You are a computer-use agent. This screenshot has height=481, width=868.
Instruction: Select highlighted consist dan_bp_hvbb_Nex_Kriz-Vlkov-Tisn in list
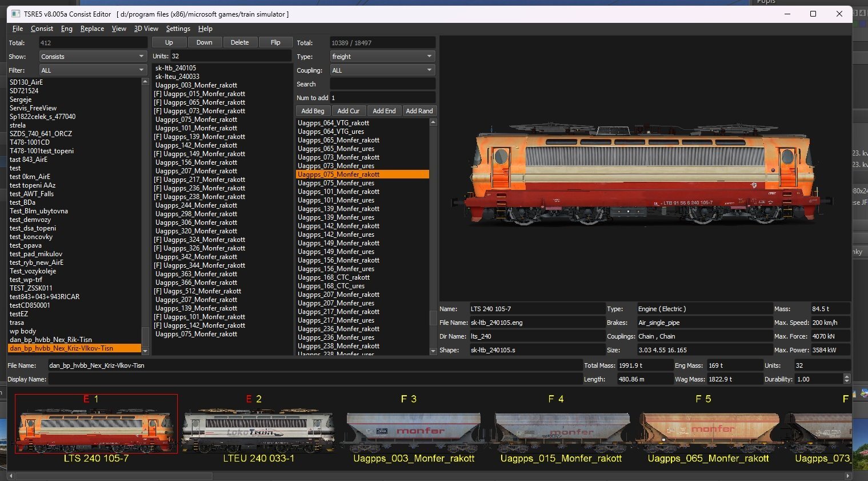pos(74,348)
